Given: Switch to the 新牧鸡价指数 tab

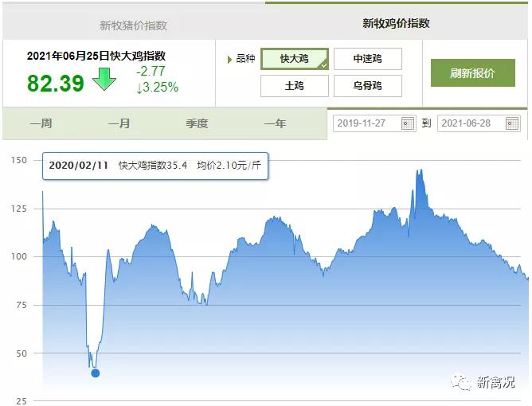Looking at the screenshot, I should 397,23.
